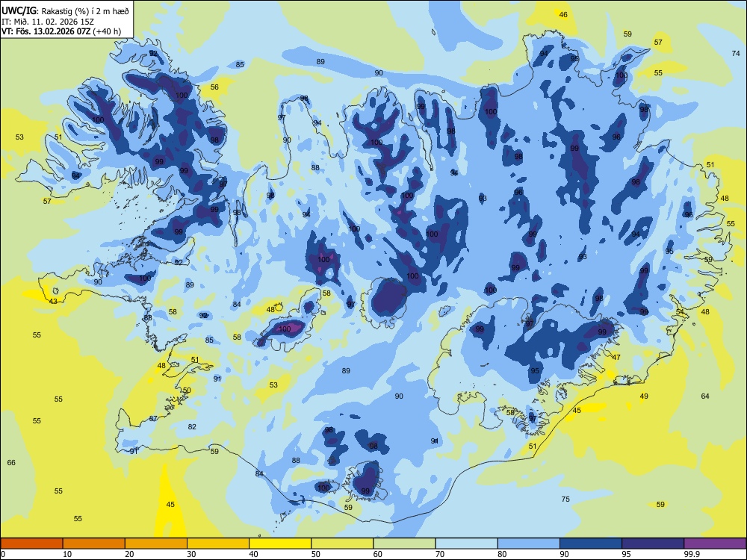Click the map value '56' in the northwest

coord(214,87)
